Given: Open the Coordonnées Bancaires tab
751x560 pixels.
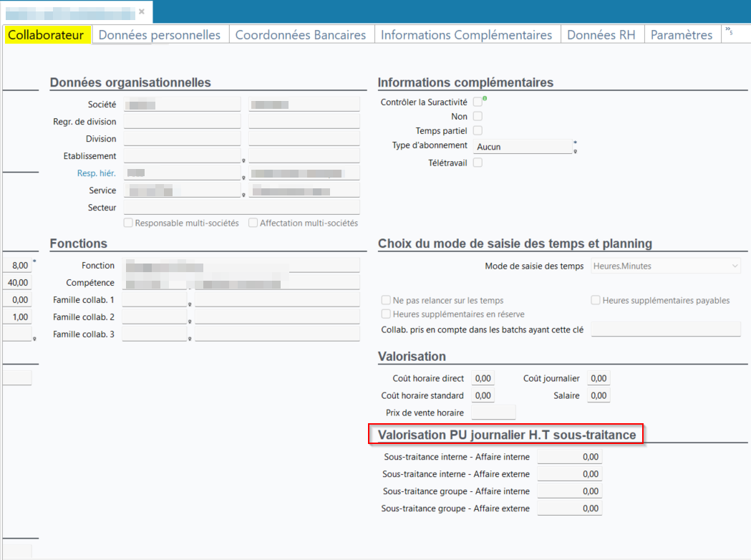Looking at the screenshot, I should (x=301, y=34).
